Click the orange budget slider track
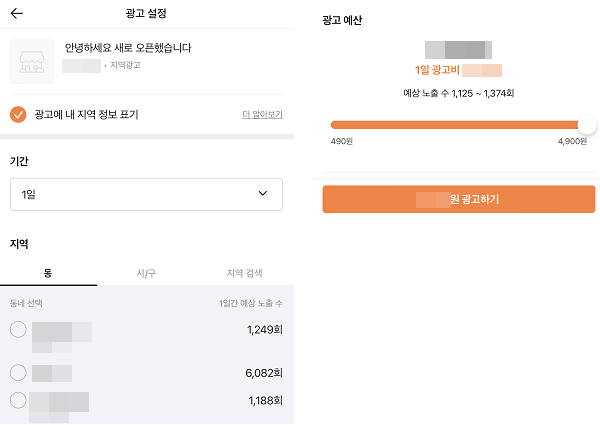The width and height of the screenshot is (600, 425). click(455, 125)
